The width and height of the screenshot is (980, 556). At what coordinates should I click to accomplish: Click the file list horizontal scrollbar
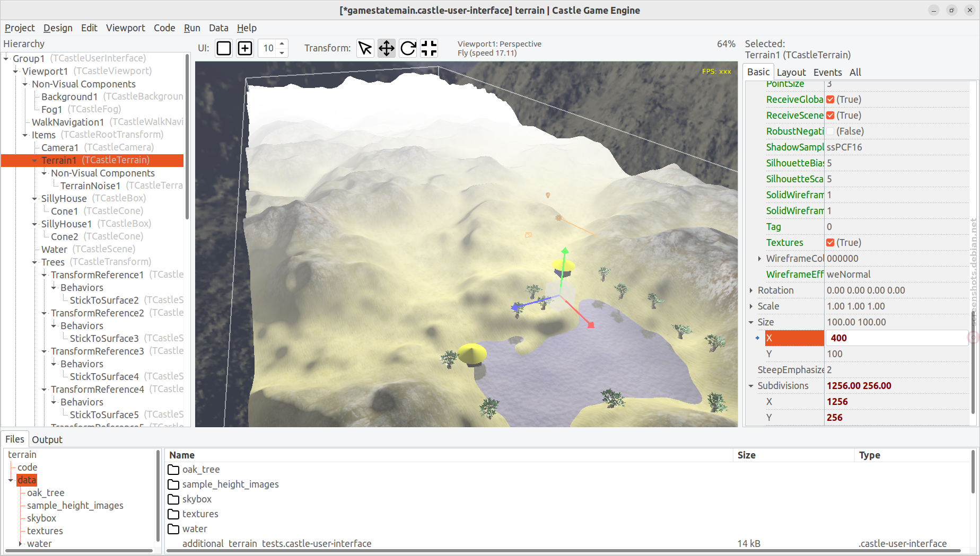pyautogui.click(x=564, y=551)
